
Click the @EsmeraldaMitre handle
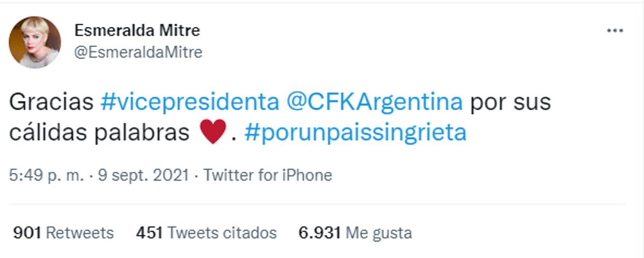click(x=138, y=52)
